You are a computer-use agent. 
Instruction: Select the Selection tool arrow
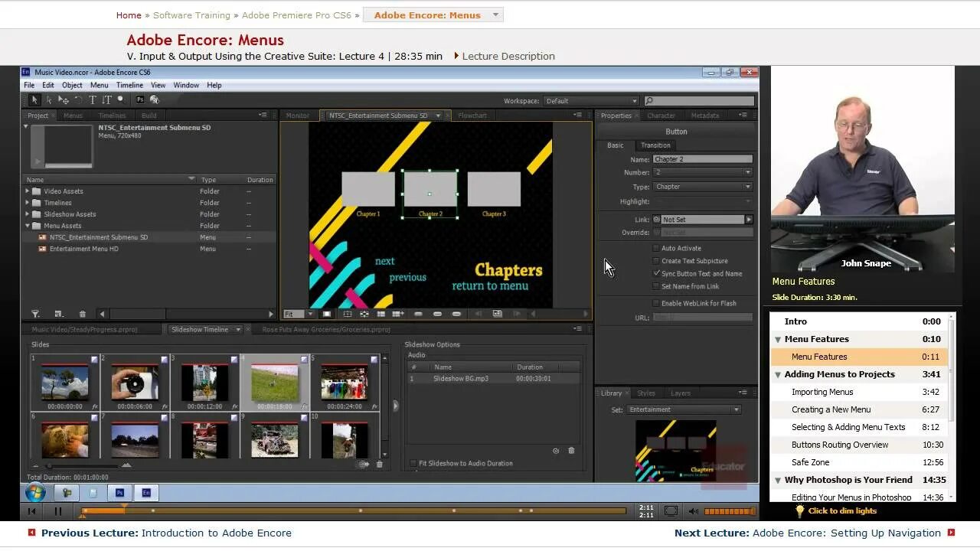34,99
